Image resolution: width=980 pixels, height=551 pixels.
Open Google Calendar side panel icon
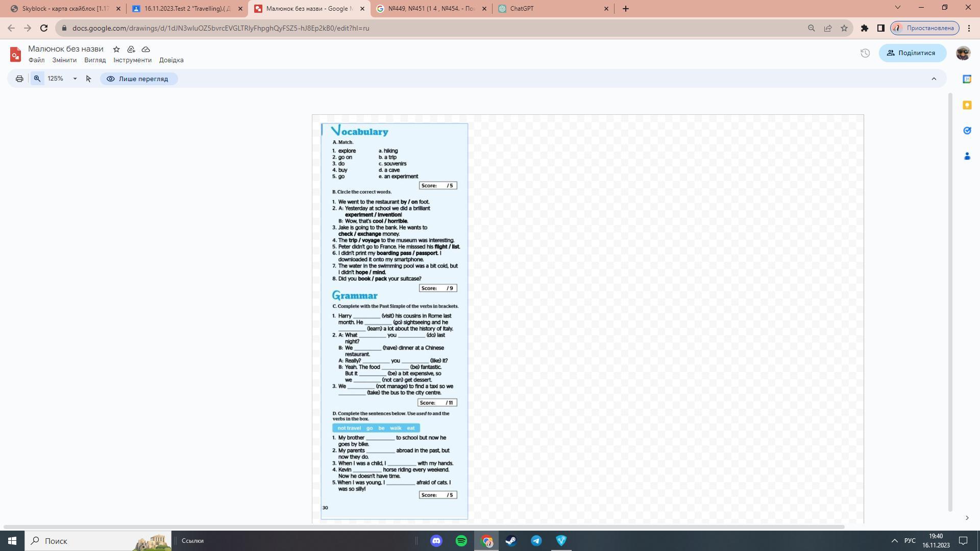(967, 79)
